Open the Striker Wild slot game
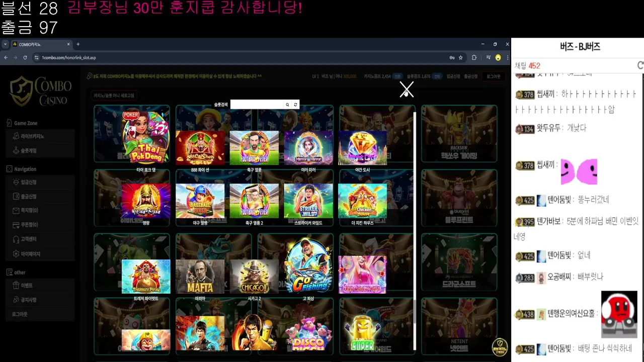The height and width of the screenshot is (362, 644). (308, 201)
